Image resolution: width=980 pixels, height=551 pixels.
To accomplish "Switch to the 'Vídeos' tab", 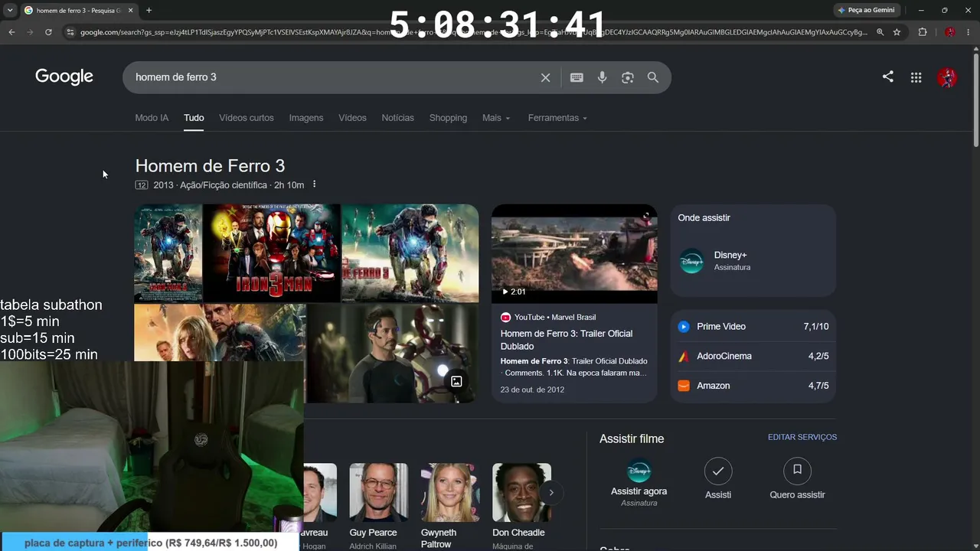I will [x=352, y=118].
